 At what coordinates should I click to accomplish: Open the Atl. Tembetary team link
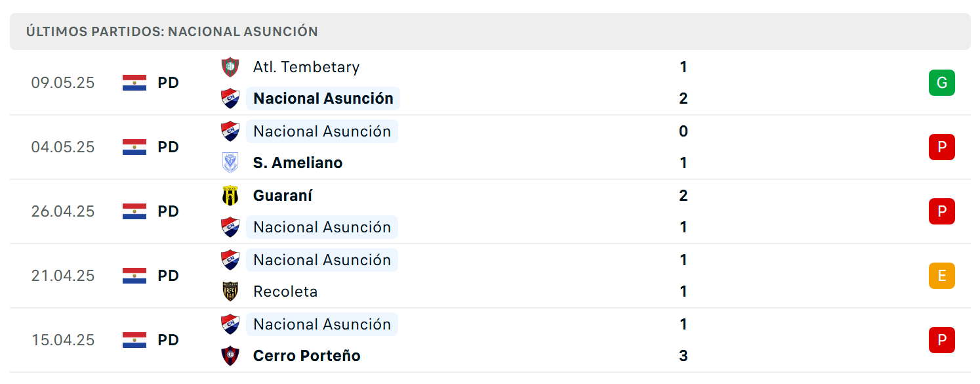point(306,67)
